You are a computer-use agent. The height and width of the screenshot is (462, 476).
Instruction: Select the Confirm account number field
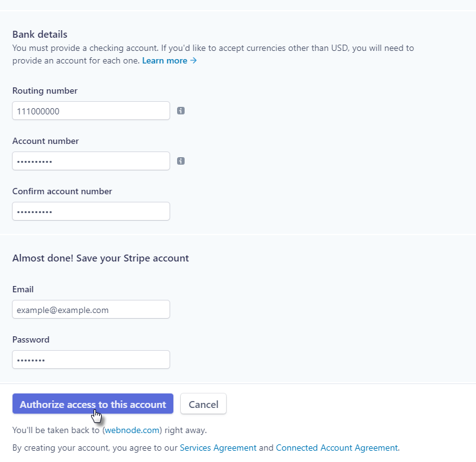pyautogui.click(x=91, y=211)
